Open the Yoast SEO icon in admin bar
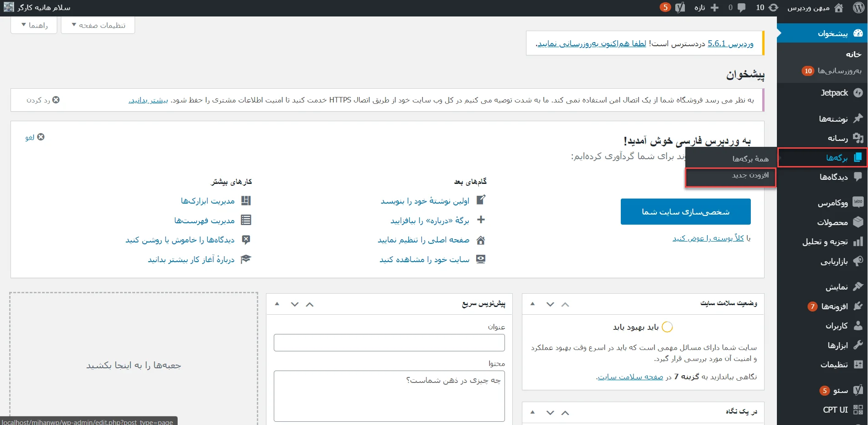Viewport: 868px width, 425px height. [x=680, y=8]
